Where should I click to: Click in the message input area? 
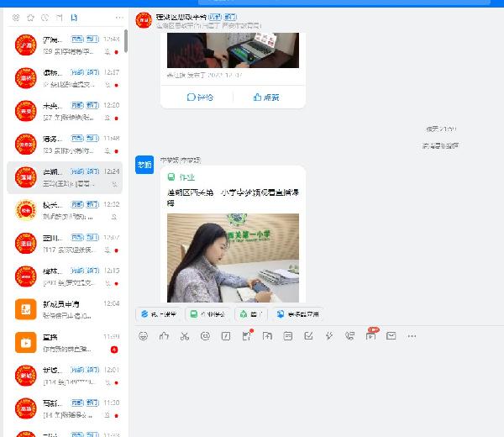318,389
